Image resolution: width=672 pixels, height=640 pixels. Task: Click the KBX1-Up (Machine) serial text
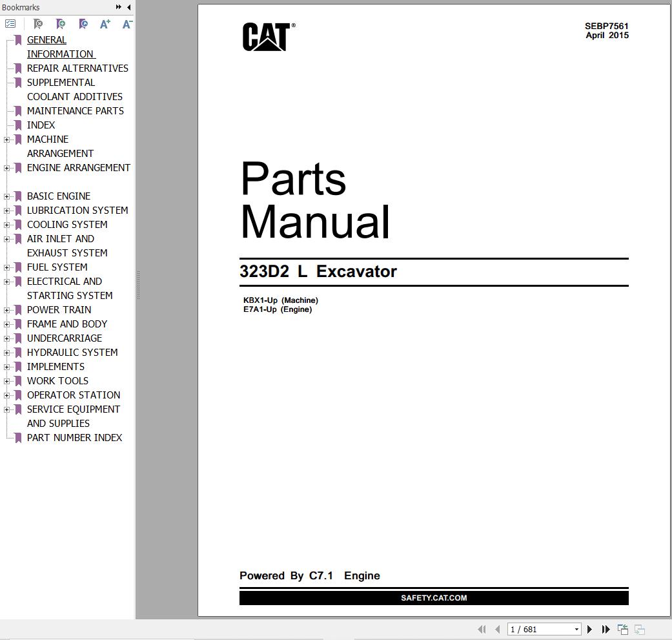tap(281, 300)
